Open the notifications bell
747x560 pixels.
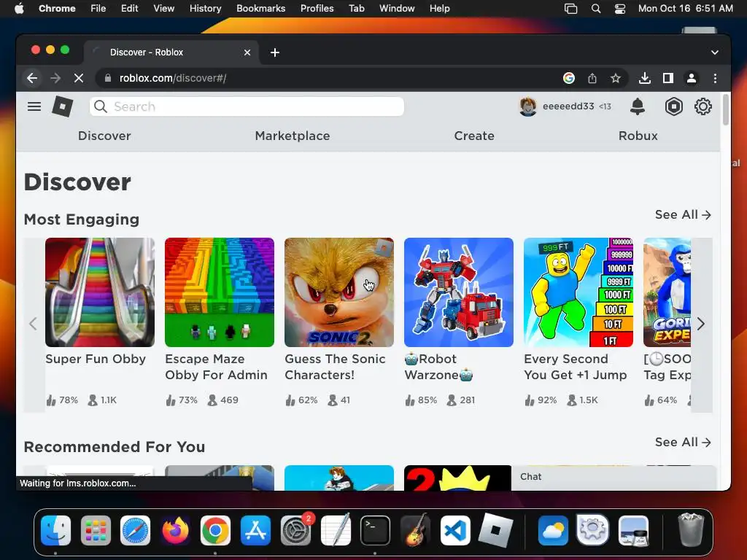tap(638, 106)
